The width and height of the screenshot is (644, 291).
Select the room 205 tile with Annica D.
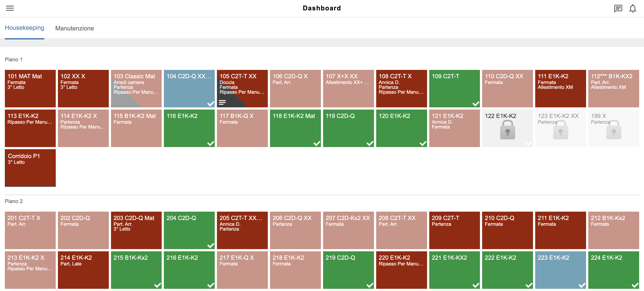[242, 230]
